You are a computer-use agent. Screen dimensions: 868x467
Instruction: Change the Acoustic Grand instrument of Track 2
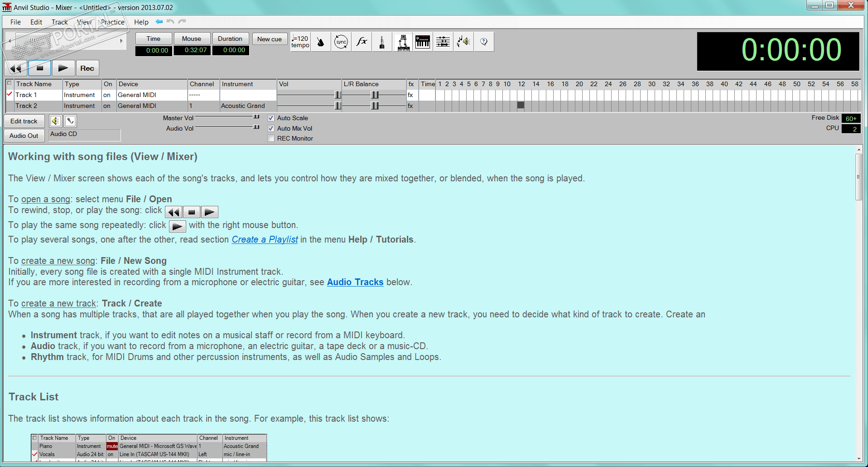point(248,106)
